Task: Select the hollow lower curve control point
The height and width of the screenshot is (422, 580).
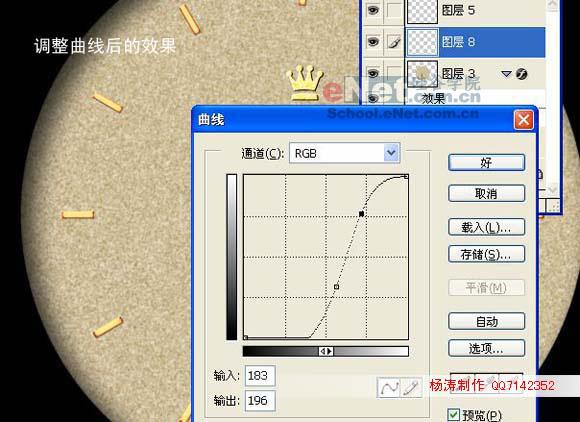Action: coord(336,287)
